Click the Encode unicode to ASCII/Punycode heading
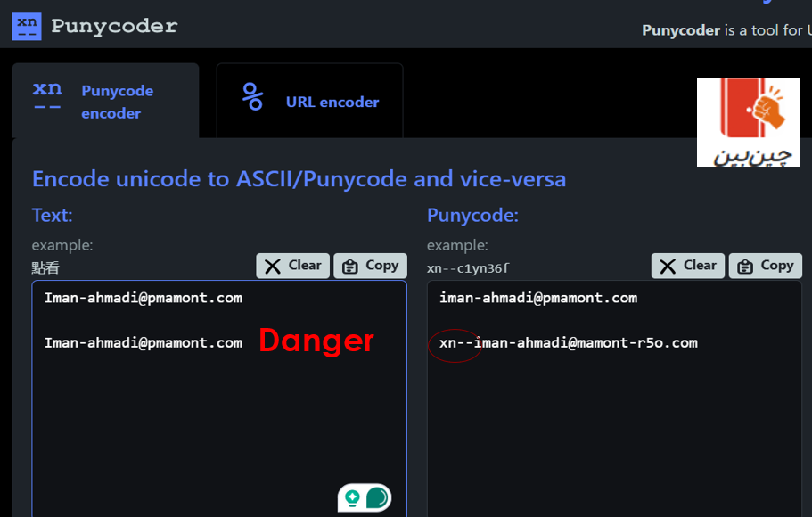The height and width of the screenshot is (517, 812). click(x=299, y=179)
